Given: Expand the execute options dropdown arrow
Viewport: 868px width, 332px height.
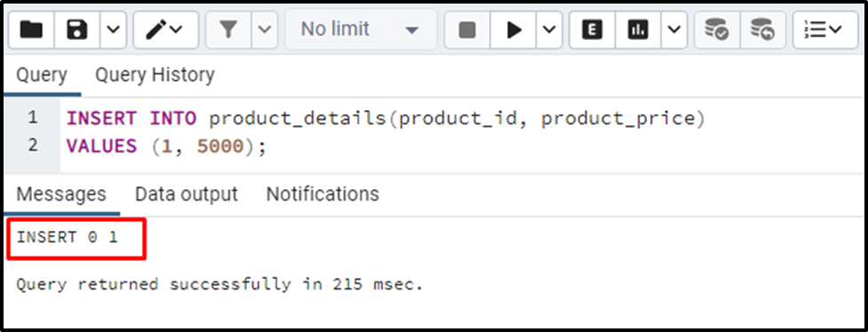Looking at the screenshot, I should coord(549,30).
